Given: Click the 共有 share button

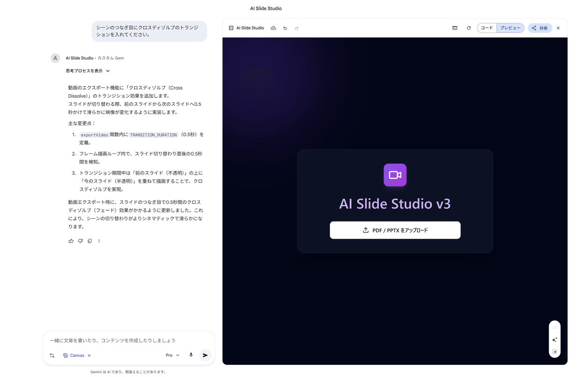Looking at the screenshot, I should [540, 28].
